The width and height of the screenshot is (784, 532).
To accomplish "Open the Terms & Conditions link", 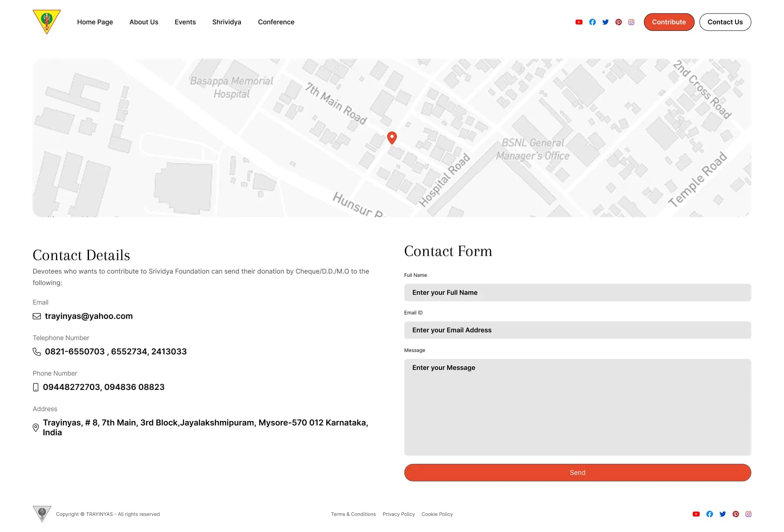I will click(x=353, y=514).
